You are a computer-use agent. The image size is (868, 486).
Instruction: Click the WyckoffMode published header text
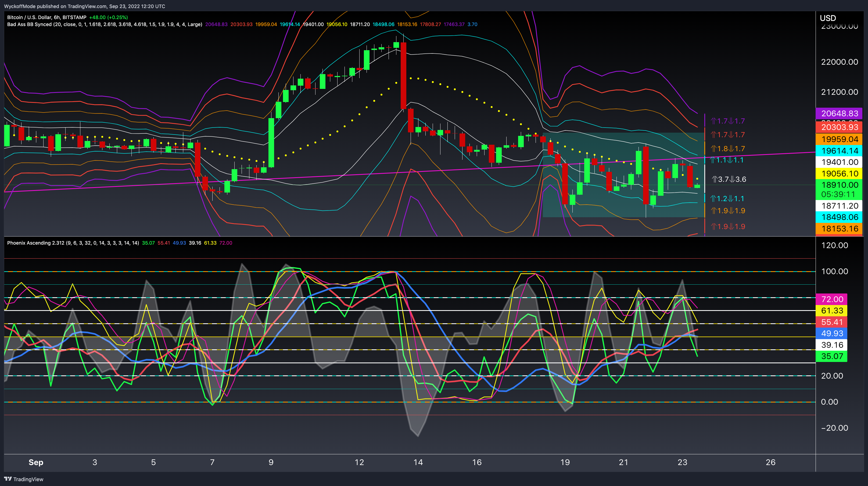point(84,6)
